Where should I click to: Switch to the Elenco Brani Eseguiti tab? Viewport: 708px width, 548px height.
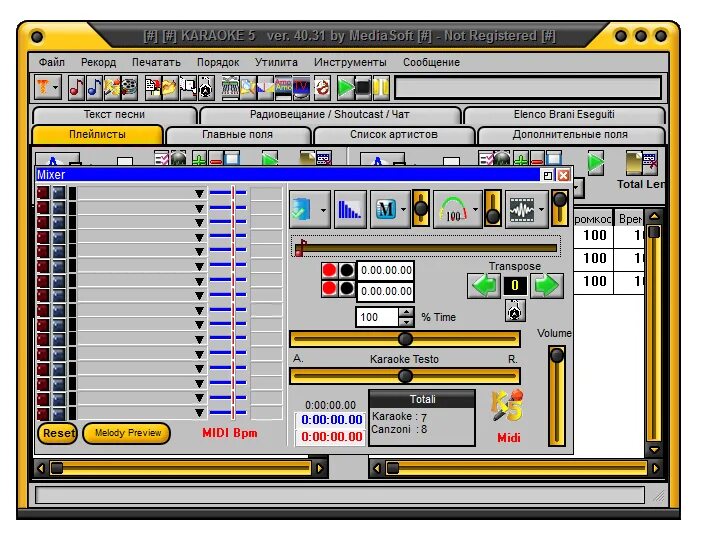pyautogui.click(x=564, y=115)
